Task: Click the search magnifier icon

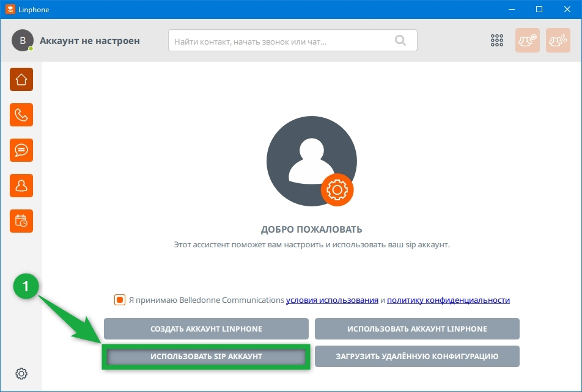Action: click(x=400, y=40)
